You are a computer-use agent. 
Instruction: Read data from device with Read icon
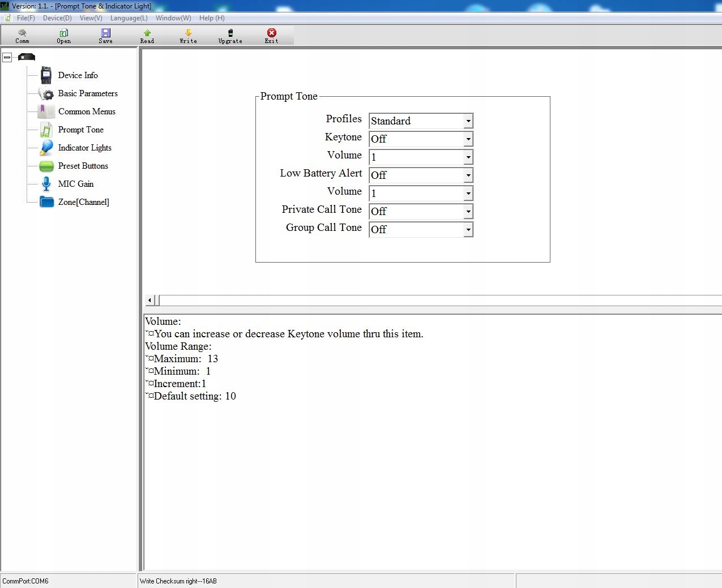tap(147, 33)
